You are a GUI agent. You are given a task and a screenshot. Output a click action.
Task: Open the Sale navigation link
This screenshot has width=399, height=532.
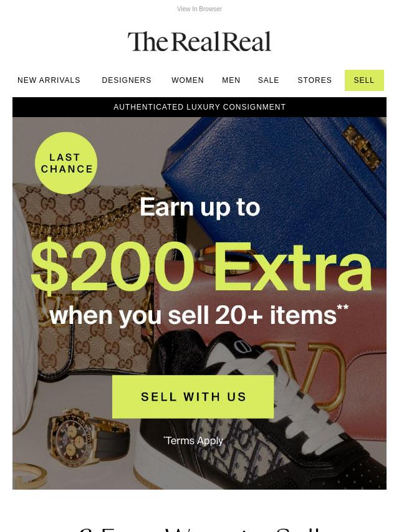point(268,80)
